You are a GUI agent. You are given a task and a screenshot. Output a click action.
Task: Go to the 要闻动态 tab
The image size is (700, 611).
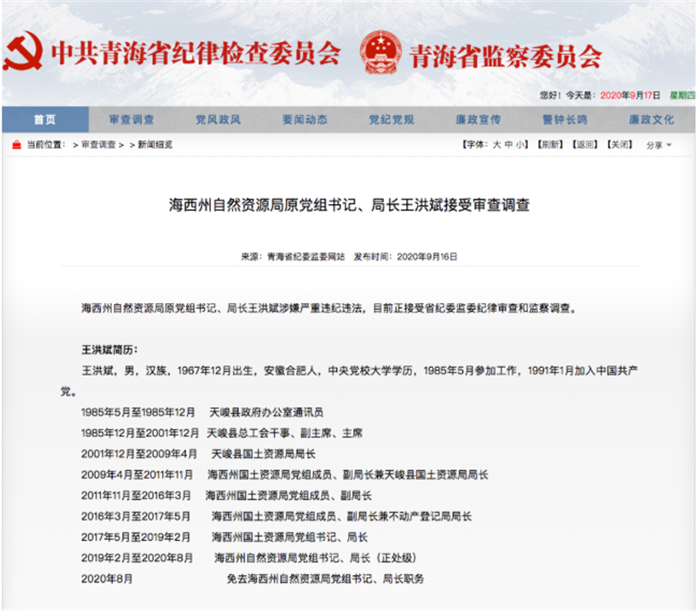(x=304, y=120)
